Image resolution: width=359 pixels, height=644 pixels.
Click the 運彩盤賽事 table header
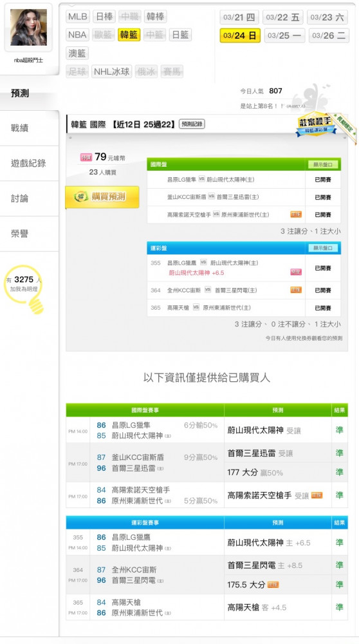click(x=145, y=522)
